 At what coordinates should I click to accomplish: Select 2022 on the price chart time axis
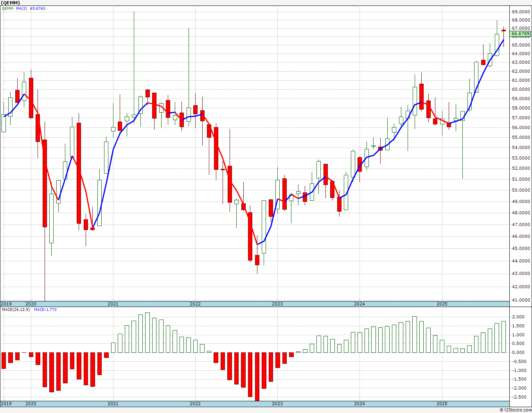point(195,304)
